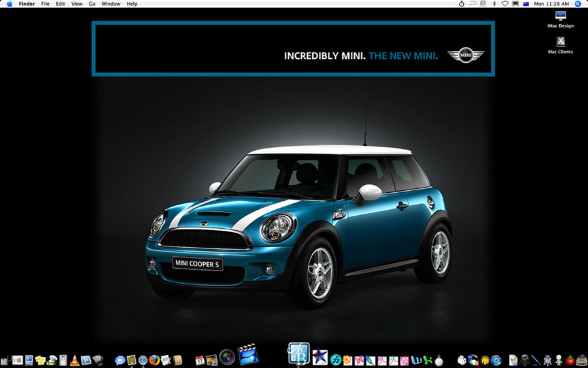
Task: Select the iMac Design desktop icon
Action: click(x=561, y=16)
